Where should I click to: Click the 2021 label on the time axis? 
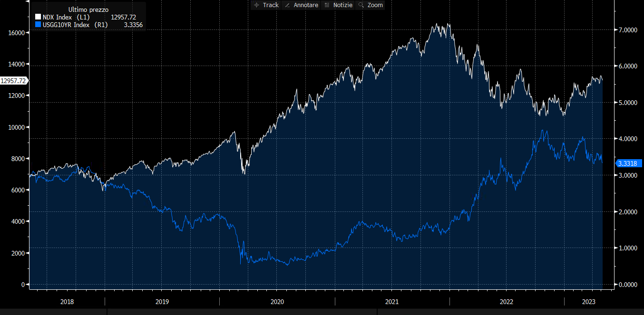point(392,302)
